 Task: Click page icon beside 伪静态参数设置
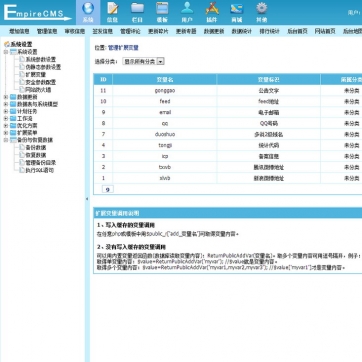22,67
